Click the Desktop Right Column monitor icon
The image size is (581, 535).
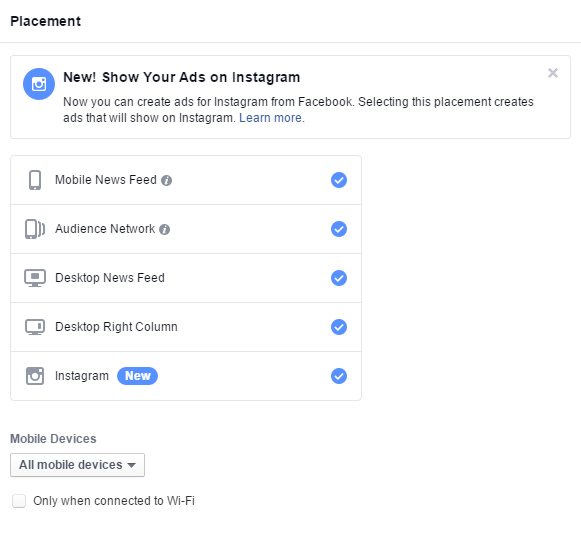click(x=35, y=327)
